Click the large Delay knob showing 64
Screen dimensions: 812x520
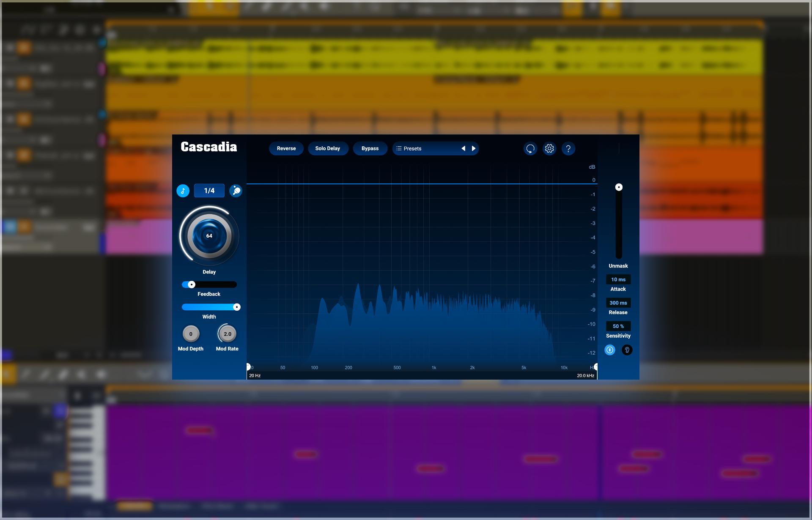209,235
